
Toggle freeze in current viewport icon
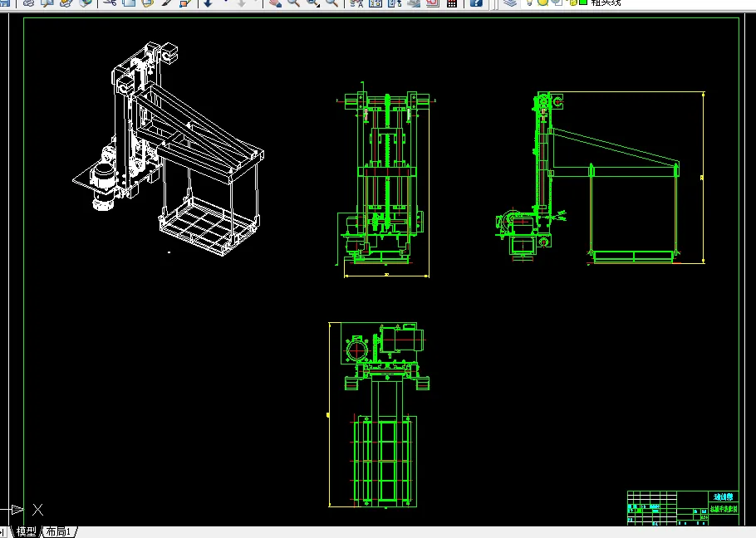[x=557, y=2]
